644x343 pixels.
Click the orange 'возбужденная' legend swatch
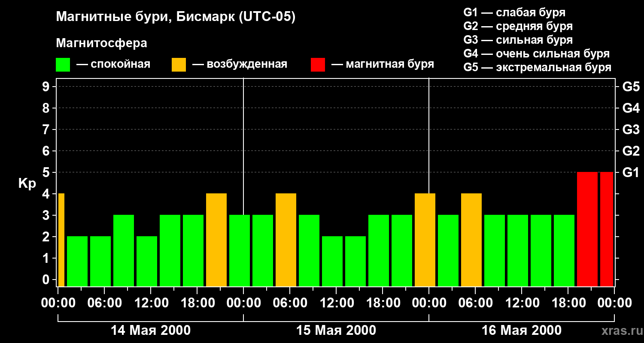(x=179, y=65)
